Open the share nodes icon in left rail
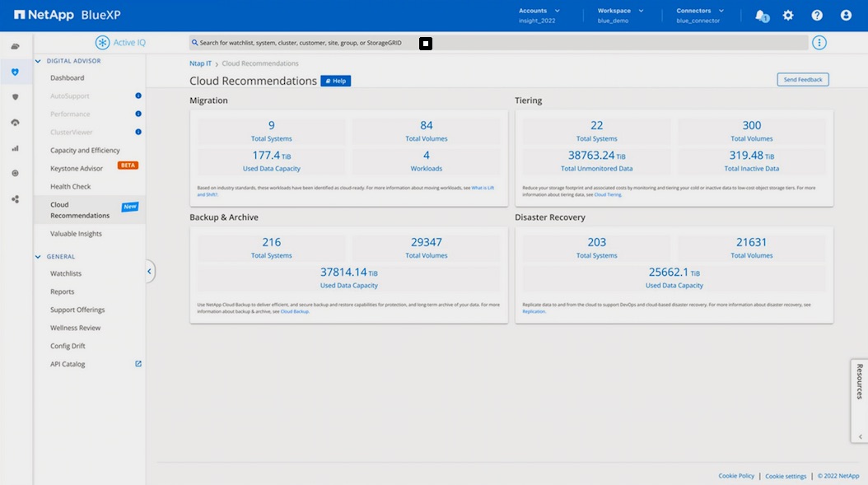868x485 pixels. (16, 199)
